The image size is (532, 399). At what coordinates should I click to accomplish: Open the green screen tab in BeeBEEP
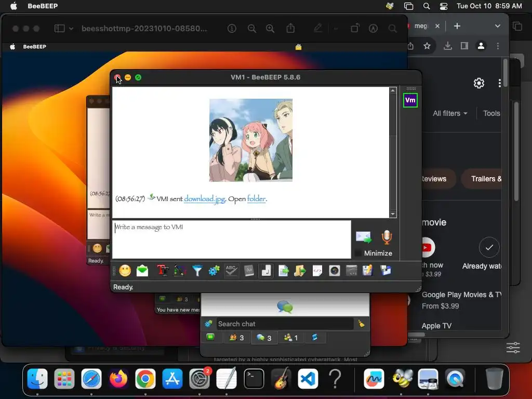click(211, 337)
